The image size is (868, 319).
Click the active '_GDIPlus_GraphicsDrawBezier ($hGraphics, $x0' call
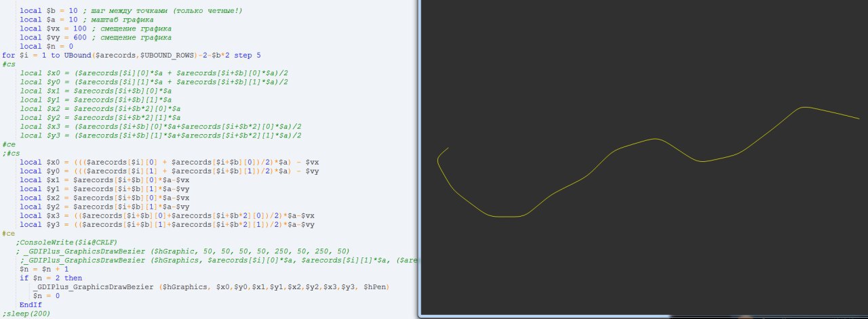click(x=212, y=287)
